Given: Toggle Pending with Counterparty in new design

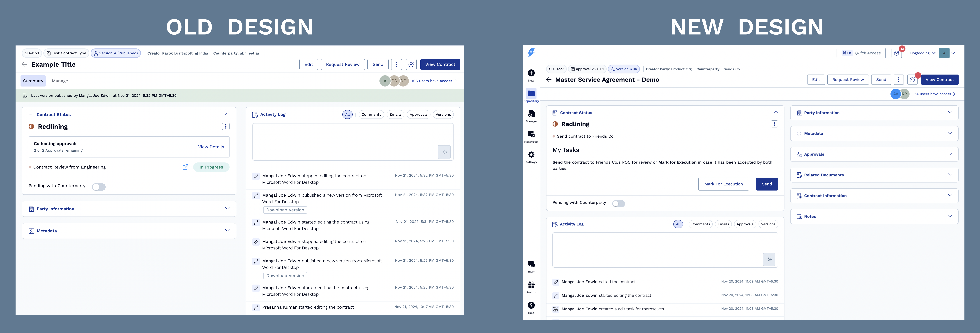Looking at the screenshot, I should [619, 204].
